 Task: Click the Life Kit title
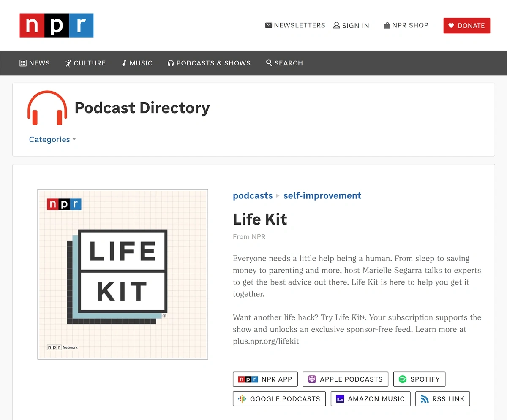(x=260, y=219)
